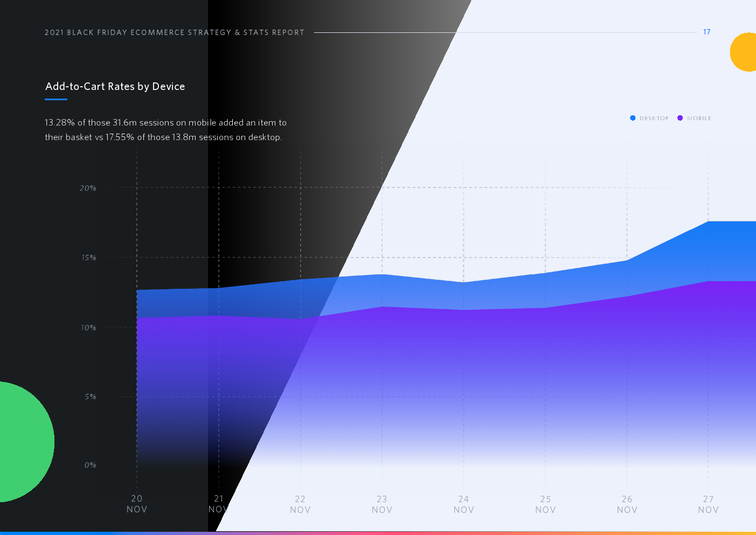Select the MOBILE legend label
756x535 pixels.
(x=699, y=119)
